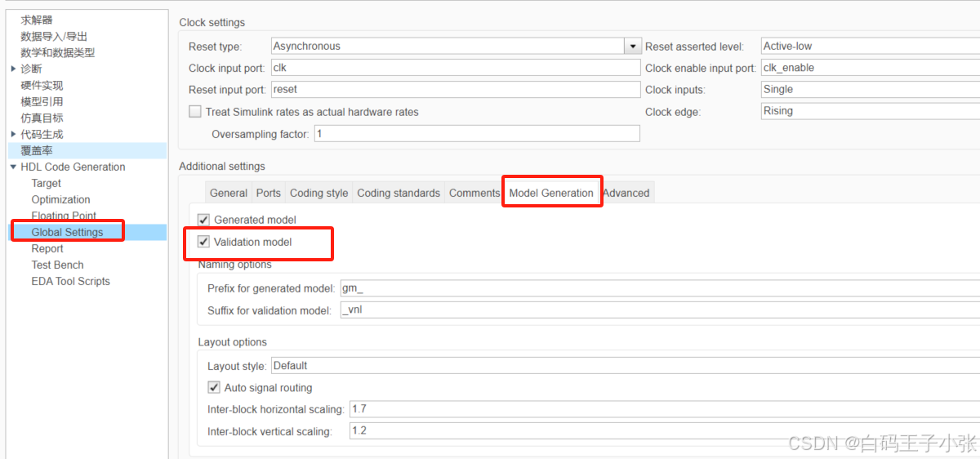Select HDL Code Generation tree item
The height and width of the screenshot is (459, 980).
pyautogui.click(x=73, y=167)
